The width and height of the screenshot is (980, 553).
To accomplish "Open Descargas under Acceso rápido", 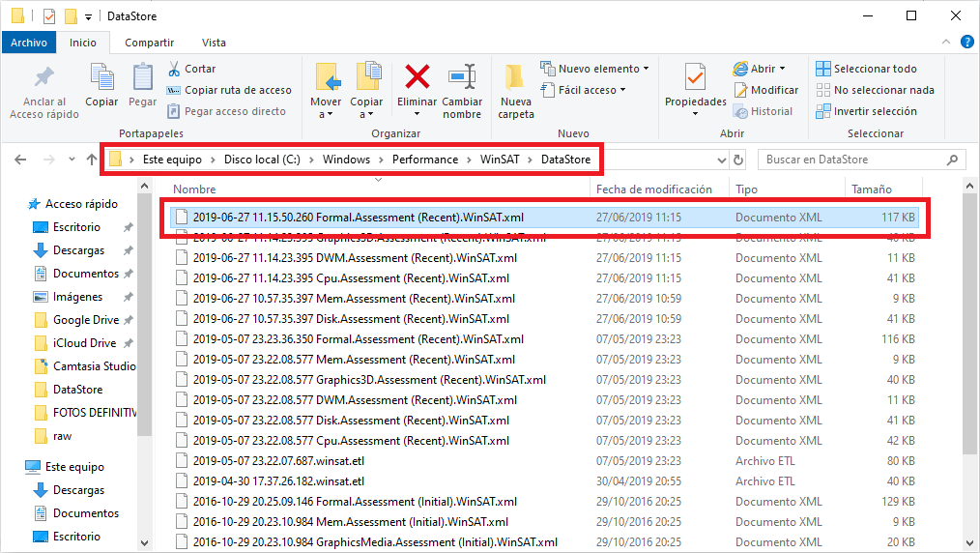I will click(x=78, y=250).
